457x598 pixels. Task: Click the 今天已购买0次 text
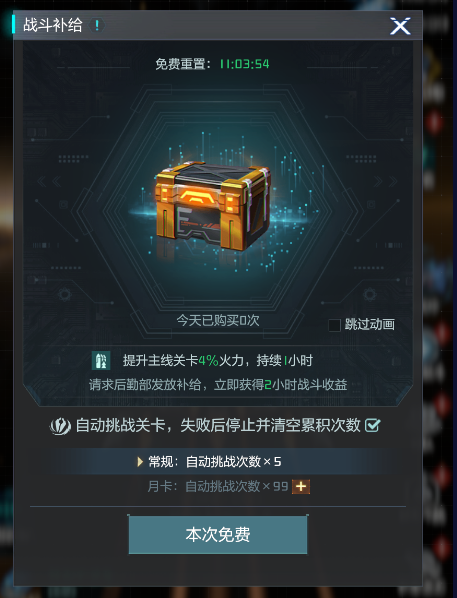(x=218, y=320)
